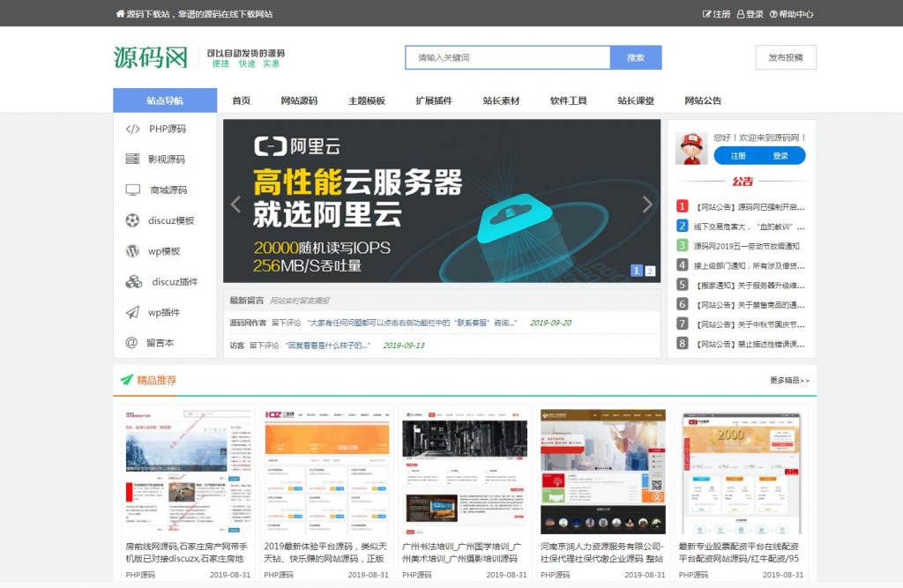Open the 河南京润人力资源 product thumbnail
Image resolution: width=903 pixels, height=588 pixels.
pos(603,471)
